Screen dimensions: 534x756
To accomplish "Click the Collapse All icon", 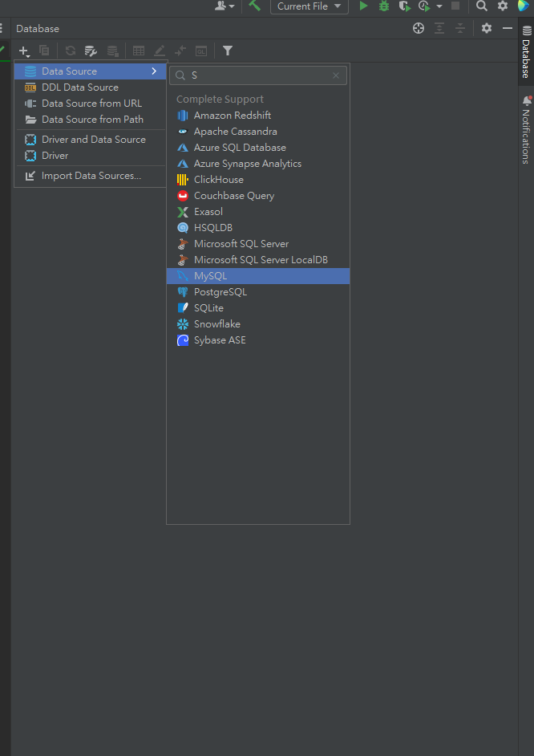I will 460,28.
